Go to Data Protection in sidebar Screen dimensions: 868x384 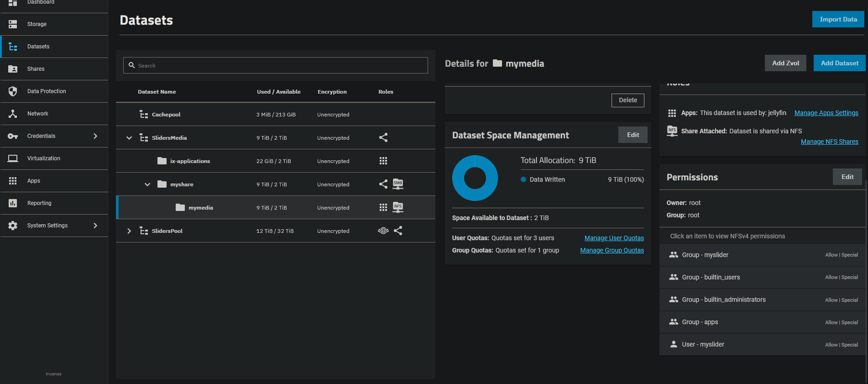[46, 91]
